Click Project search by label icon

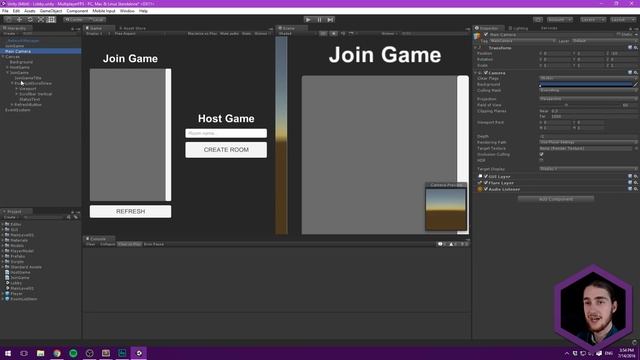tap(76, 217)
